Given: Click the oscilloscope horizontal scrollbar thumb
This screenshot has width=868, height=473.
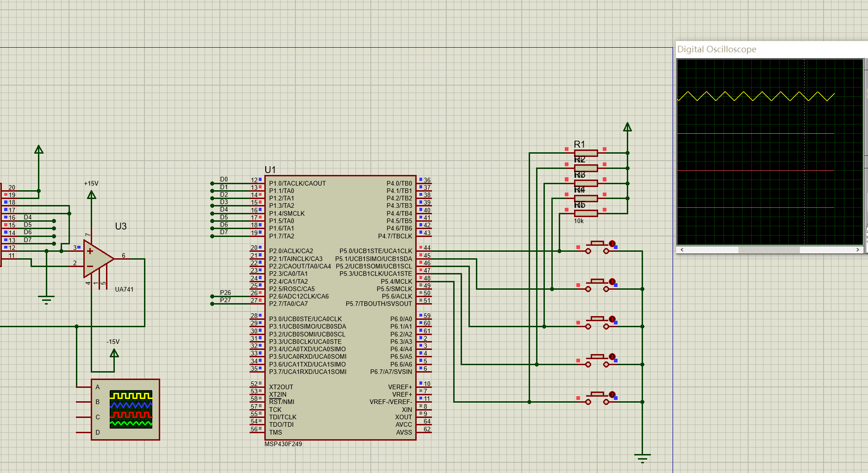Looking at the screenshot, I should (768, 249).
